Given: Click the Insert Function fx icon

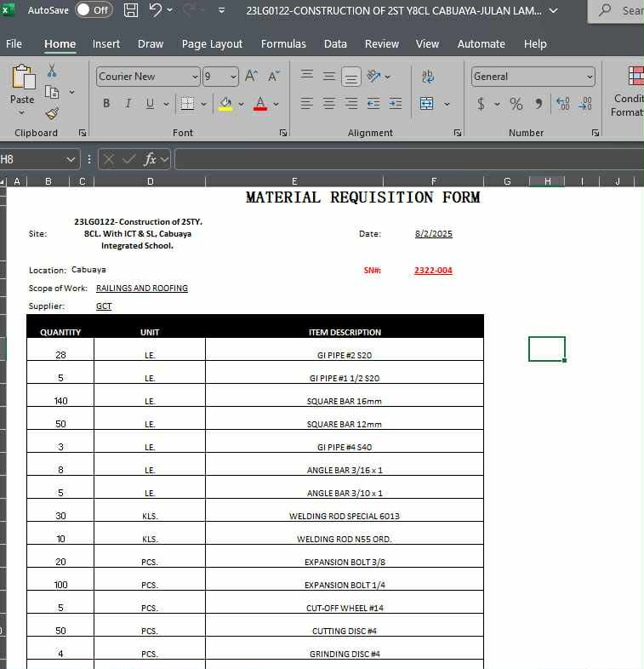Looking at the screenshot, I should pos(150,158).
